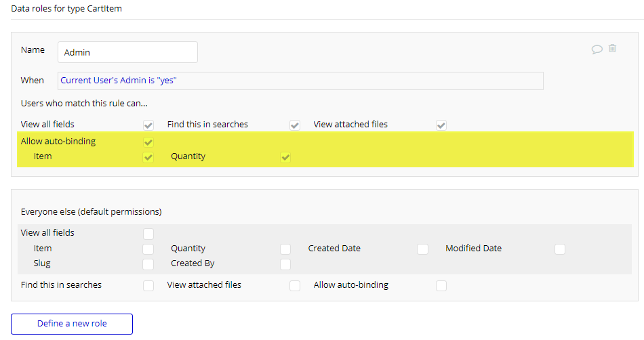Click the Define a new role button
644x340 pixels.
pos(72,324)
